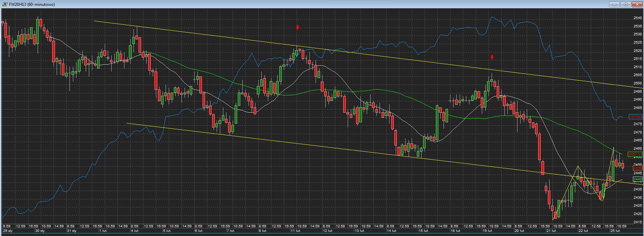Click the 2500 price level on axis
Screen dimensions: 644x236
click(x=638, y=83)
